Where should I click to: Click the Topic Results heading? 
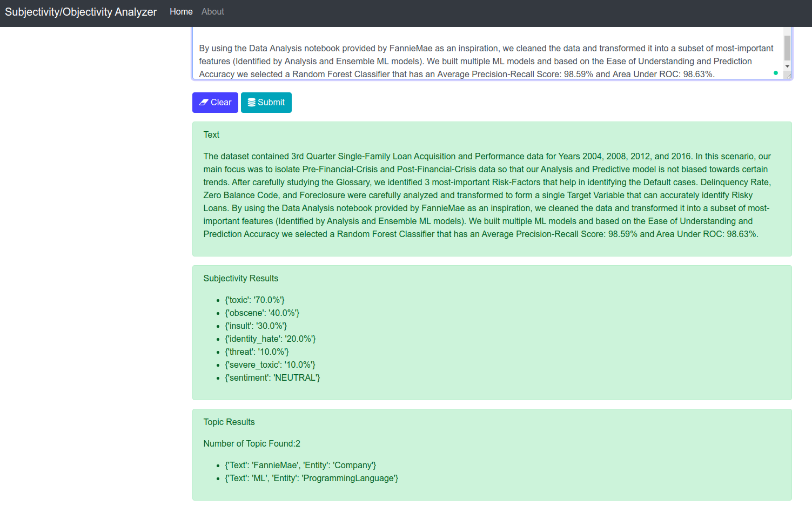coord(229,422)
